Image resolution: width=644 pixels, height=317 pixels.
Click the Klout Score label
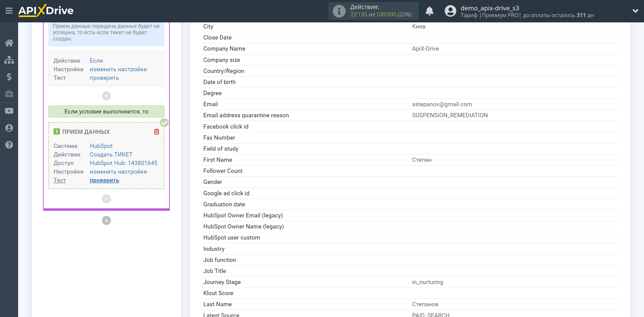[x=218, y=293]
